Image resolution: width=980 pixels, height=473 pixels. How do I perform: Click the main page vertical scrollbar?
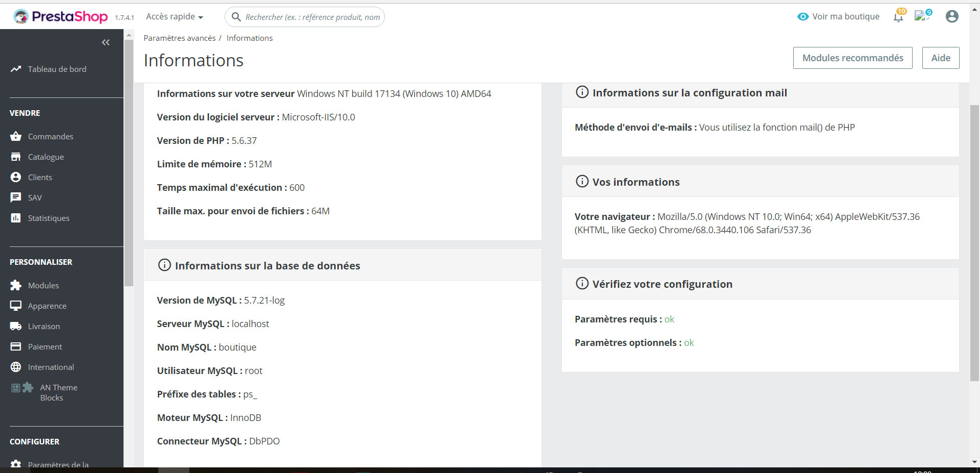[x=974, y=242]
